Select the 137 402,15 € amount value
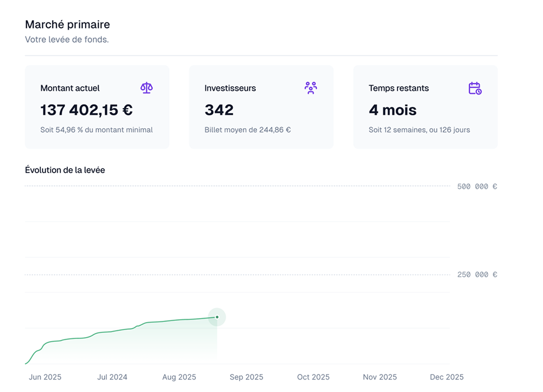The height and width of the screenshot is (392, 543). [86, 110]
